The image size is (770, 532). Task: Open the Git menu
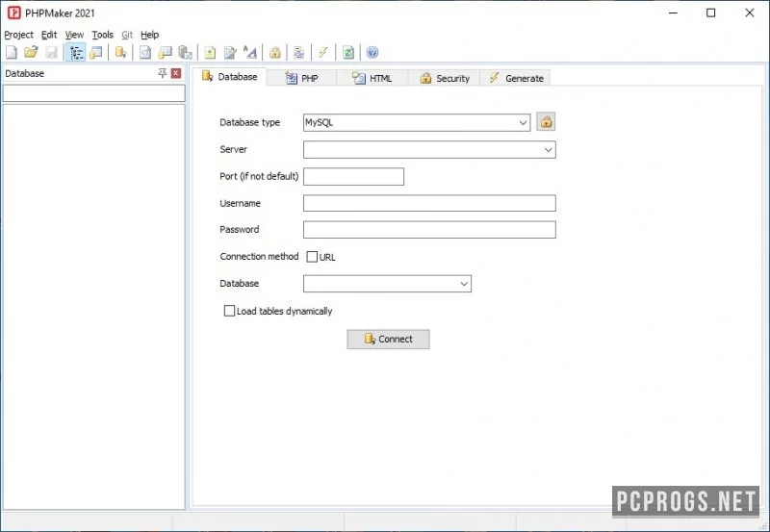tap(127, 35)
